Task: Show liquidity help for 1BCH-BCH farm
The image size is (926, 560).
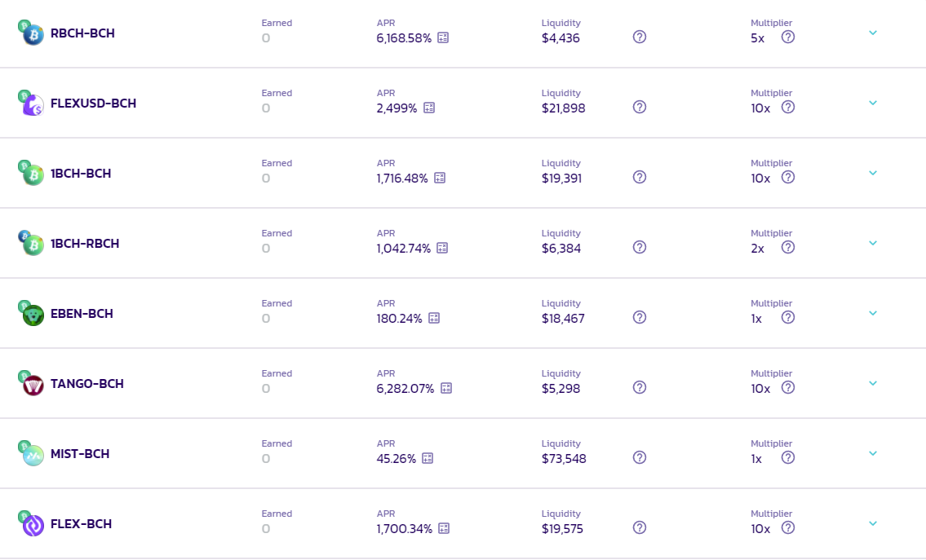Action: (x=640, y=177)
